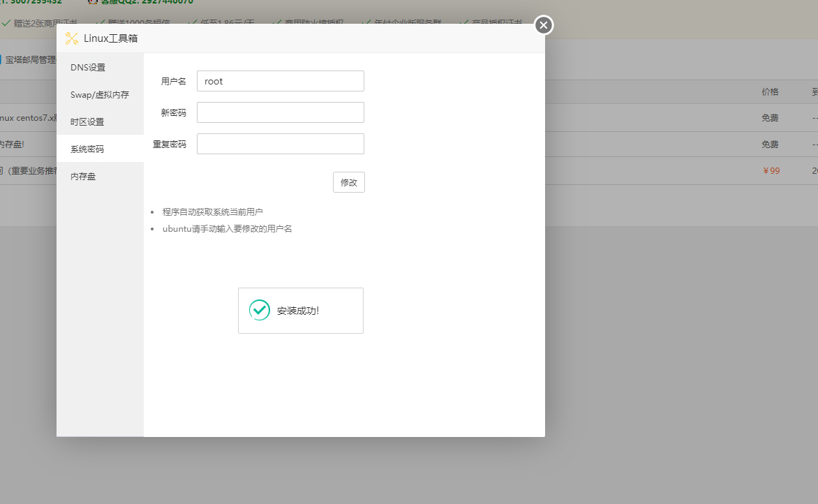
Task: Click the 安装成功 checkmark icon
Action: pos(259,310)
